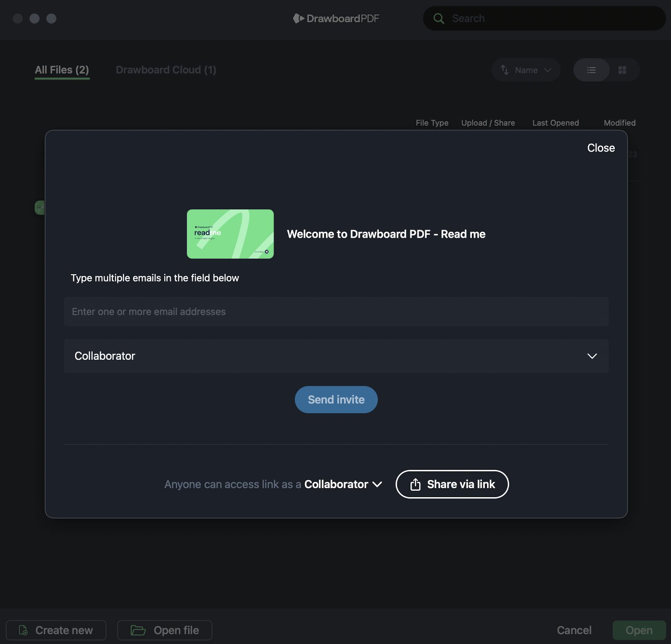Click the sort direction arrows icon

click(x=504, y=70)
